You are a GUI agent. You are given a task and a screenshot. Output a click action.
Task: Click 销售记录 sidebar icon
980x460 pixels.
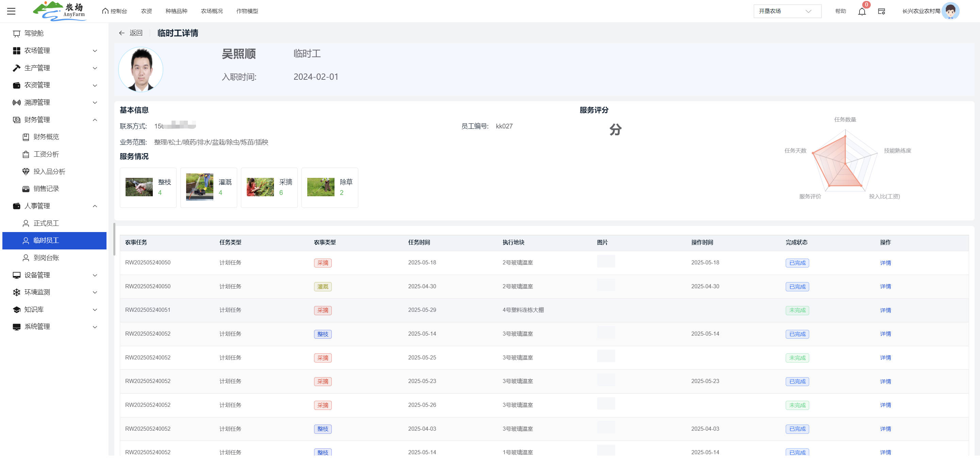click(x=26, y=189)
